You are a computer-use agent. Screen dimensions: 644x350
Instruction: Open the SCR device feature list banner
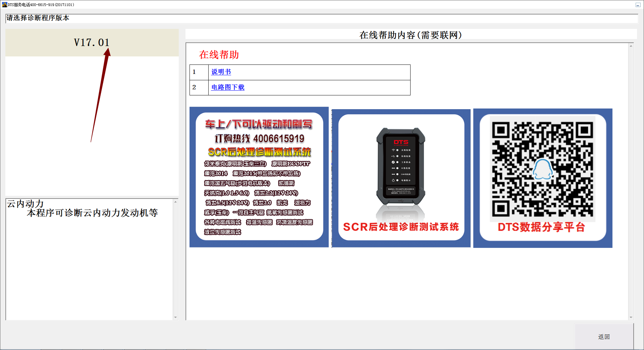tap(259, 177)
